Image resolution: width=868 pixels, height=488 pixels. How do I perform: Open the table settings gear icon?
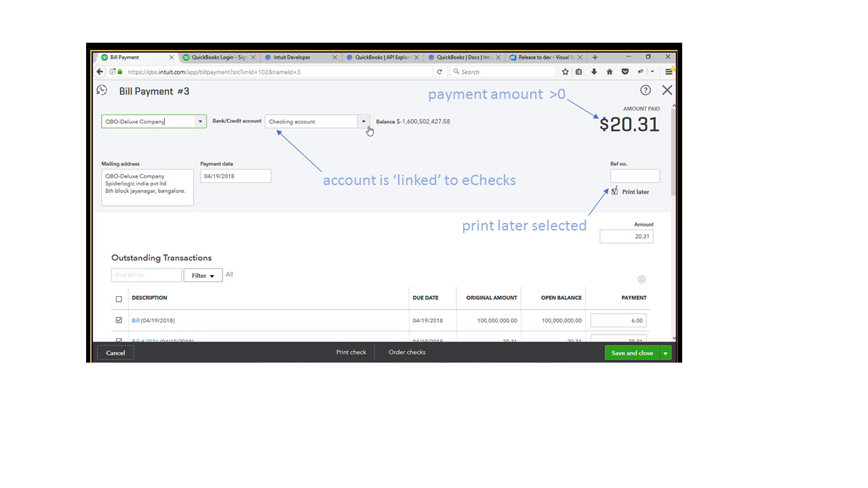pos(642,279)
